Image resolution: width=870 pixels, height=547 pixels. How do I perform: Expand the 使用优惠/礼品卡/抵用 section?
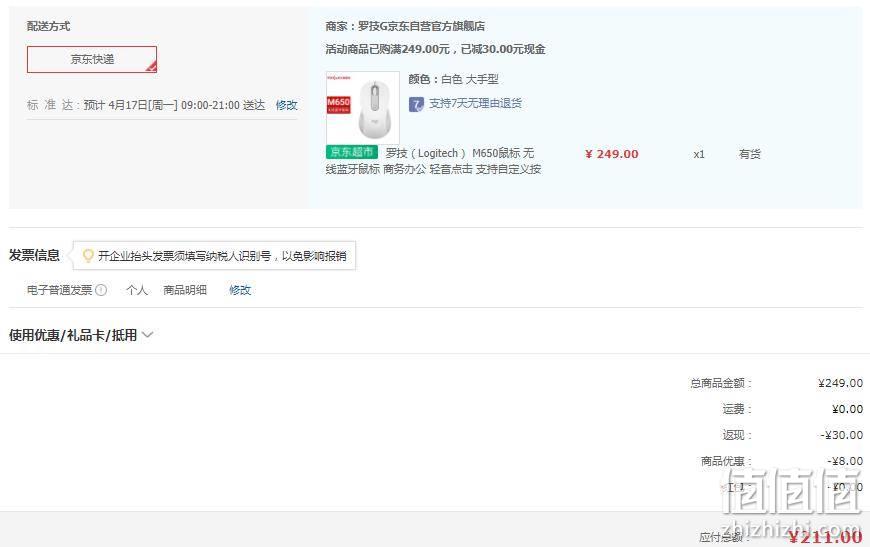[81, 335]
